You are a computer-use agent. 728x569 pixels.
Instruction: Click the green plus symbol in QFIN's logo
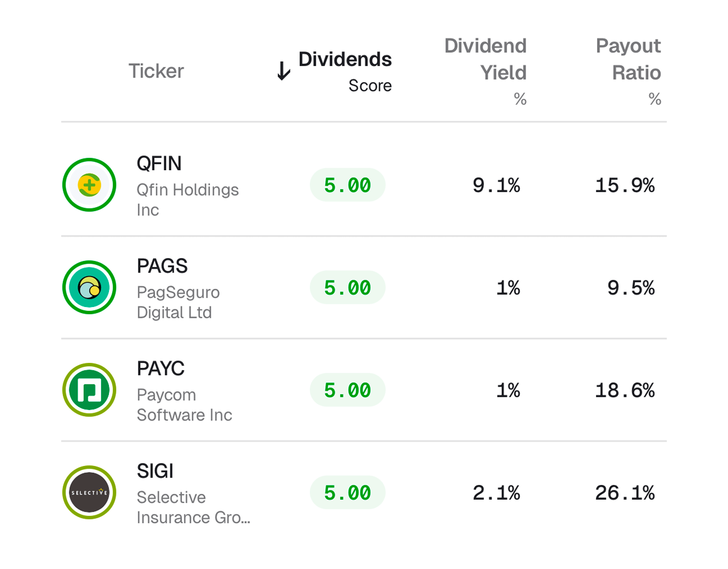(89, 184)
